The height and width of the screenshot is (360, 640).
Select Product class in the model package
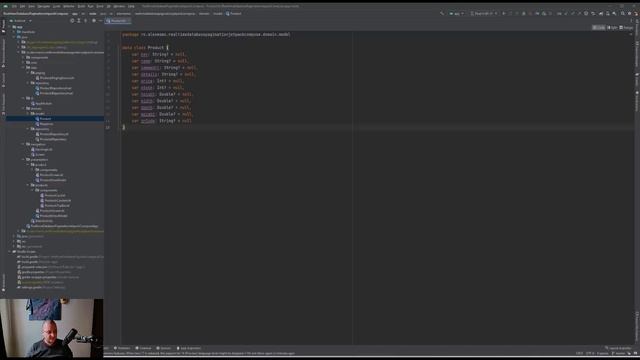(45, 118)
